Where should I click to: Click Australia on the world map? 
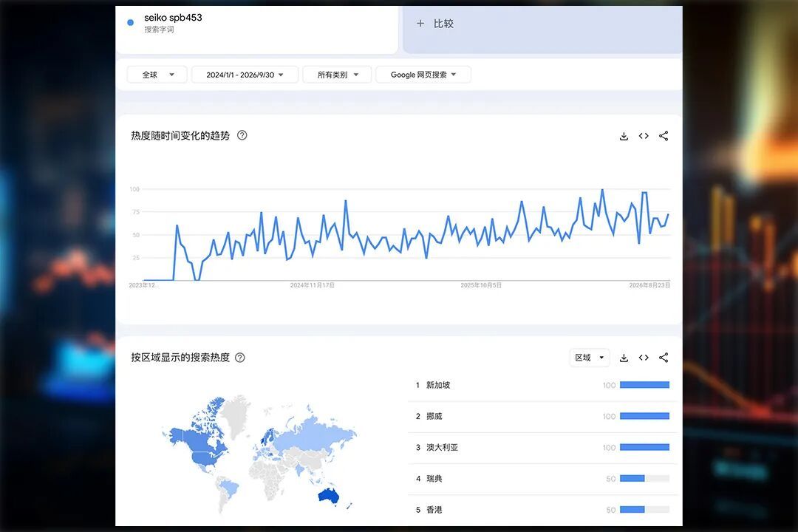(328, 495)
